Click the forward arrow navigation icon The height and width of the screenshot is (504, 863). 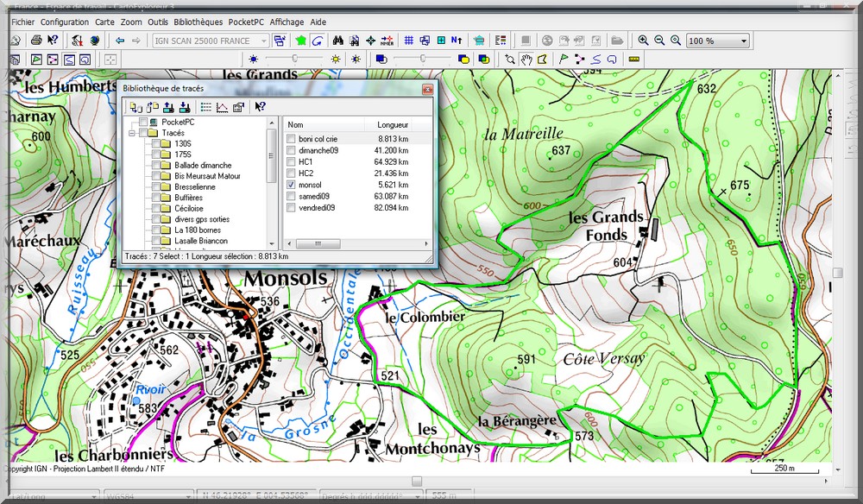[135, 41]
